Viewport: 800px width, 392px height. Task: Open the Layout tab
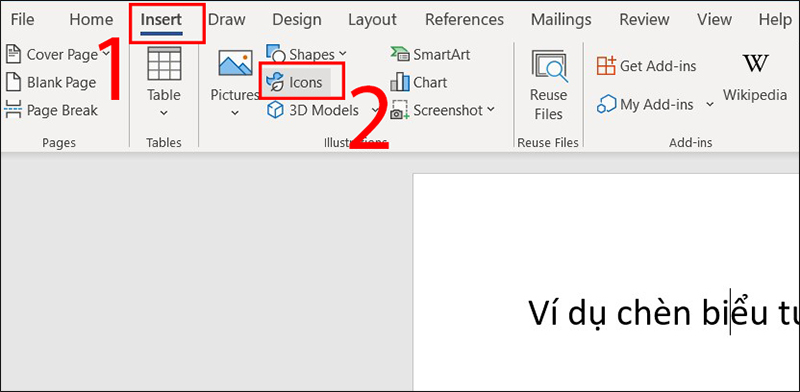pyautogui.click(x=372, y=20)
